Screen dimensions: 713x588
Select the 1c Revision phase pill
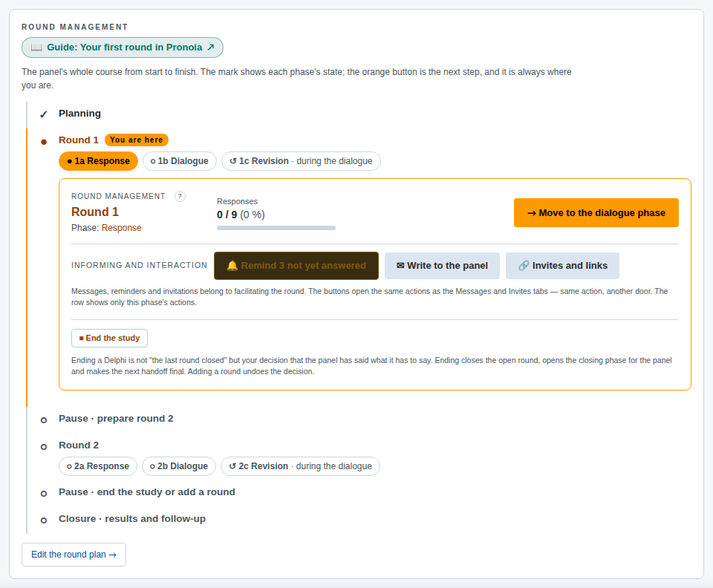pos(301,161)
